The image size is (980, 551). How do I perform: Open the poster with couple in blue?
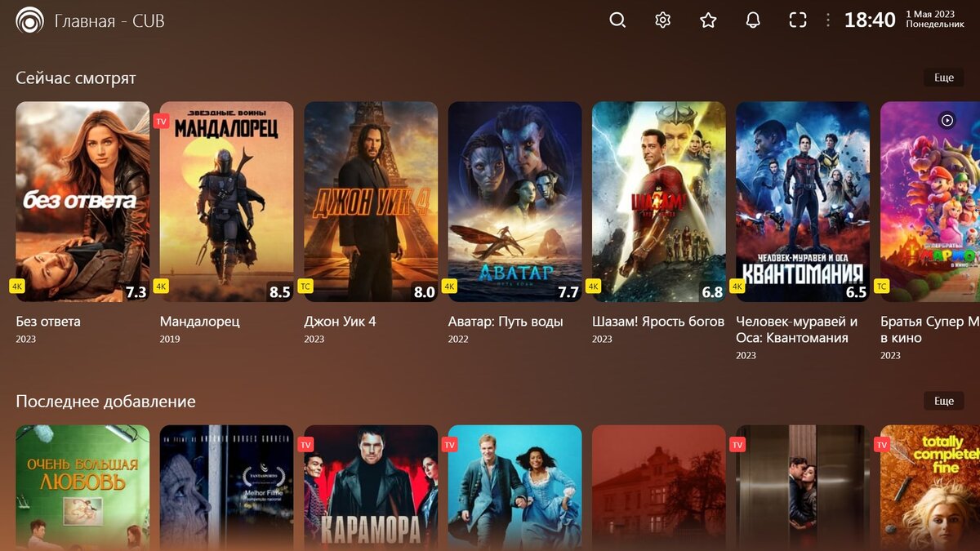514,487
